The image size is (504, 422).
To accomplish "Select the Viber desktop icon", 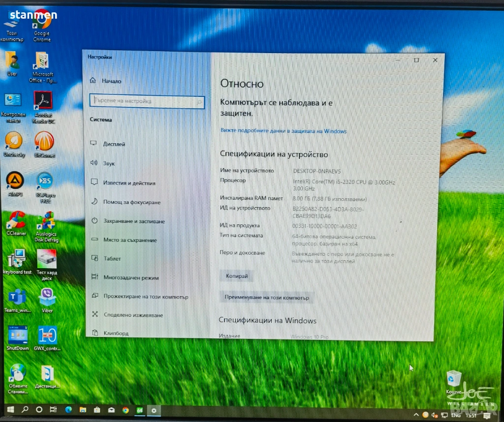I will click(x=47, y=298).
